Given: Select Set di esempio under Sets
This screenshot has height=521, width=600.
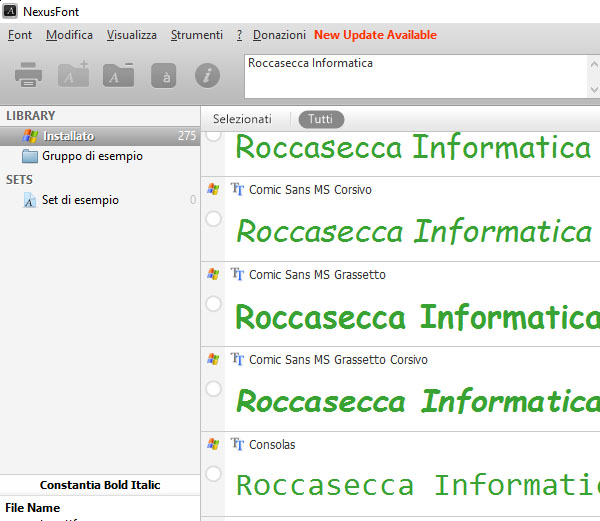Looking at the screenshot, I should 100,200.
